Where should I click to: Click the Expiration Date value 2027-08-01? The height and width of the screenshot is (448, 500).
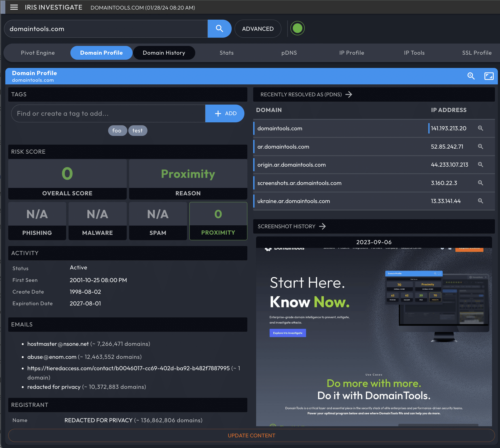click(85, 304)
